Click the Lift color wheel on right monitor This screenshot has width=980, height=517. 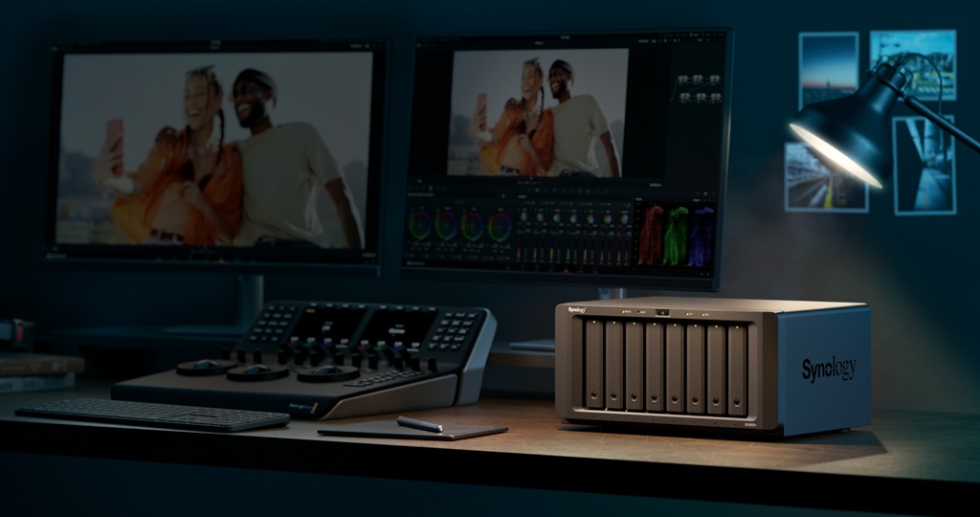[x=420, y=226]
